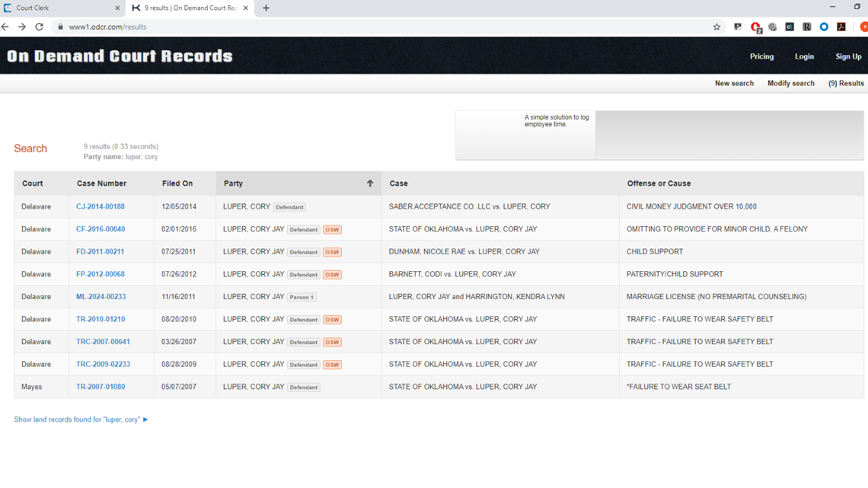Open case TRC-2009-02233
The image size is (868, 488).
(x=103, y=365)
